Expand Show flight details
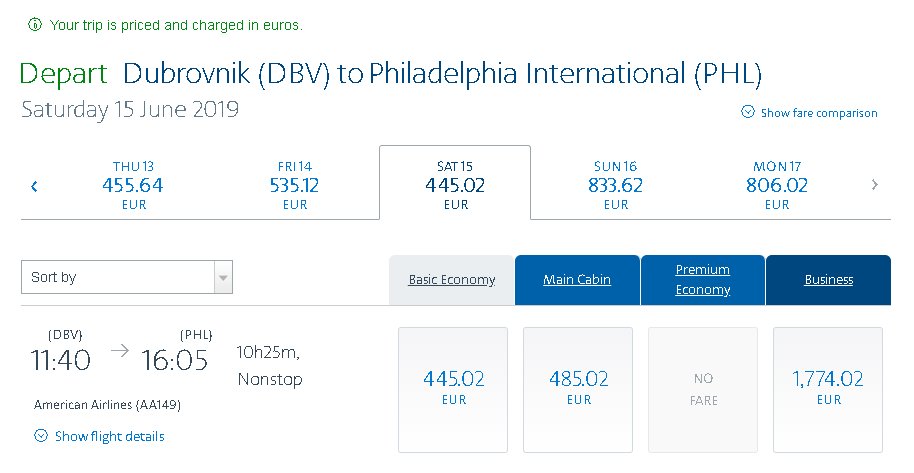Screen dimensions: 914x473 click(110, 436)
